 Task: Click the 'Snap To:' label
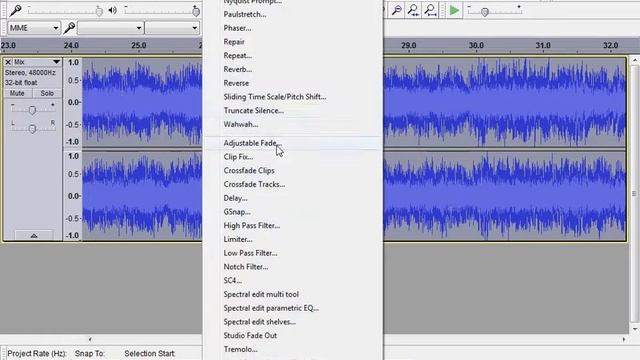coord(89,353)
